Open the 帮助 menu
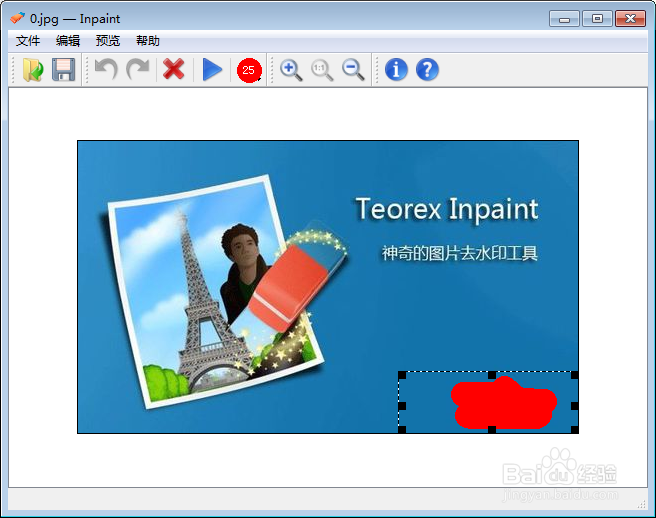This screenshot has height=518, width=656. point(148,41)
